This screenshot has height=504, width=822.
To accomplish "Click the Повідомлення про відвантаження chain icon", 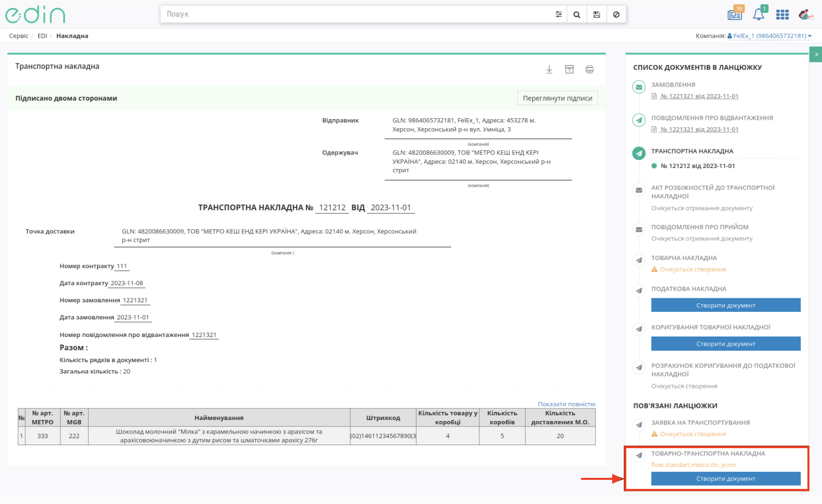I will [639, 120].
